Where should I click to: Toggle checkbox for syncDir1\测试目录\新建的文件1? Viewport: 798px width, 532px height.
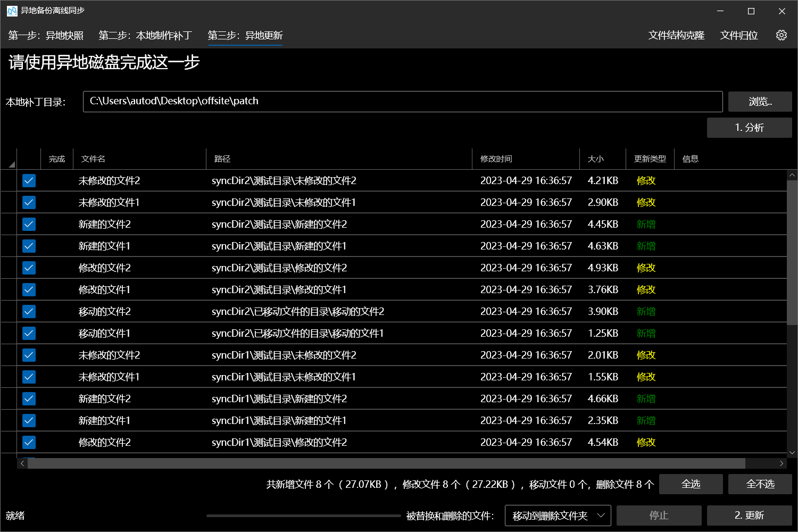[x=29, y=421]
